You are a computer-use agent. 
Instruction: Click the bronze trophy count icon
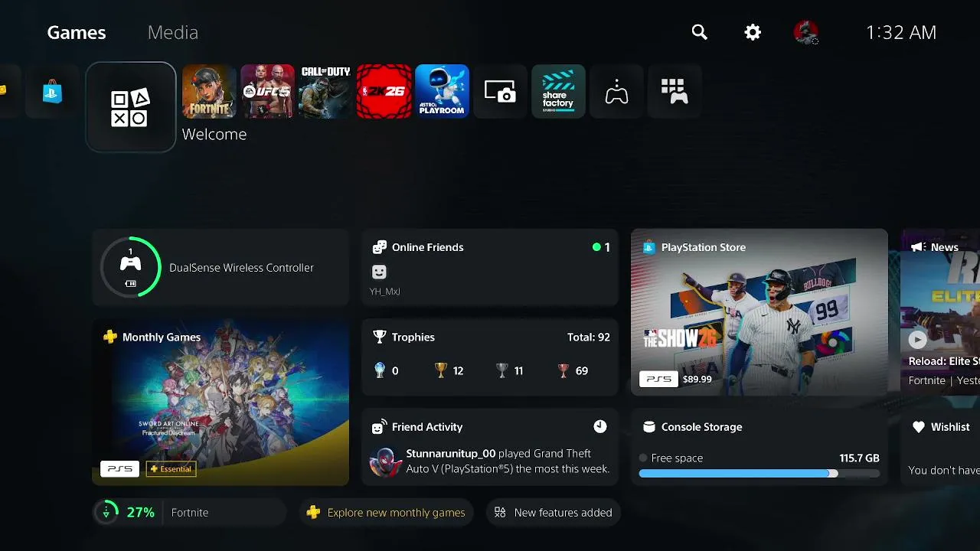[563, 370]
